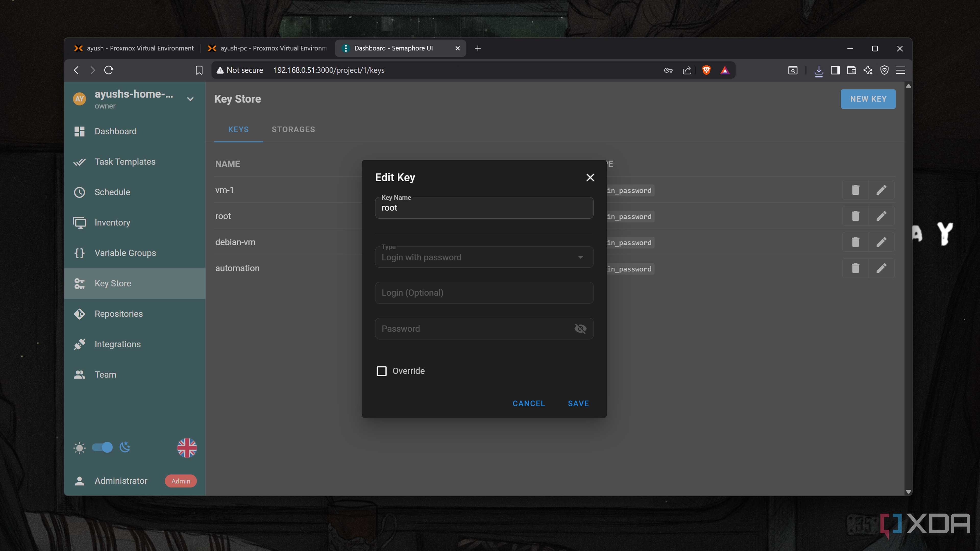
Task: Click the UK flag language icon
Action: [x=187, y=448]
